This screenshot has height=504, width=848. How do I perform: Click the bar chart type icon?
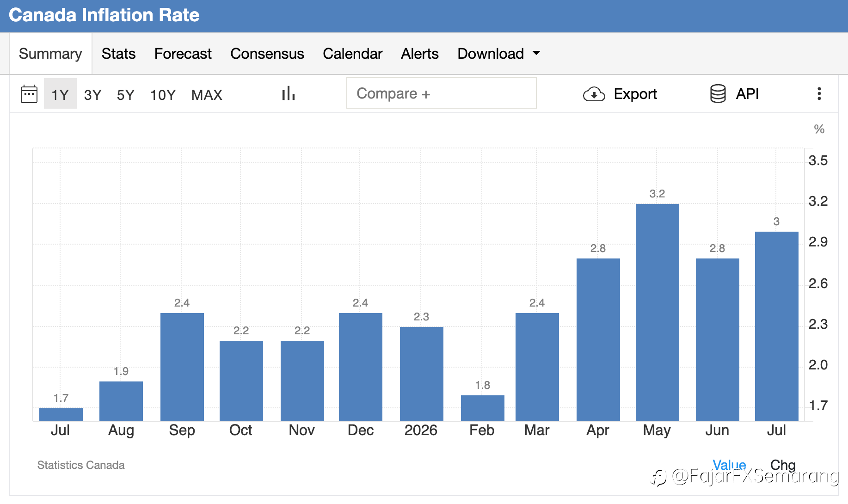pos(289,93)
